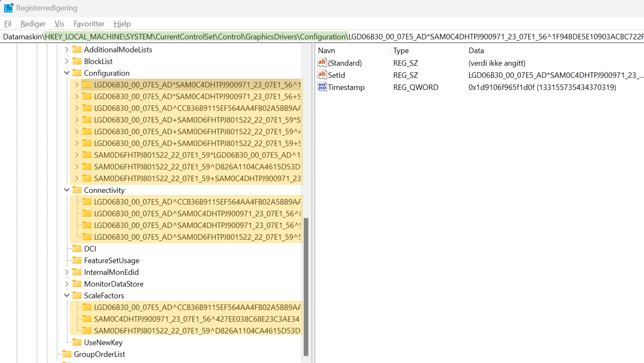Click the registry path address bar
This screenshot has width=644, height=363.
(x=322, y=37)
